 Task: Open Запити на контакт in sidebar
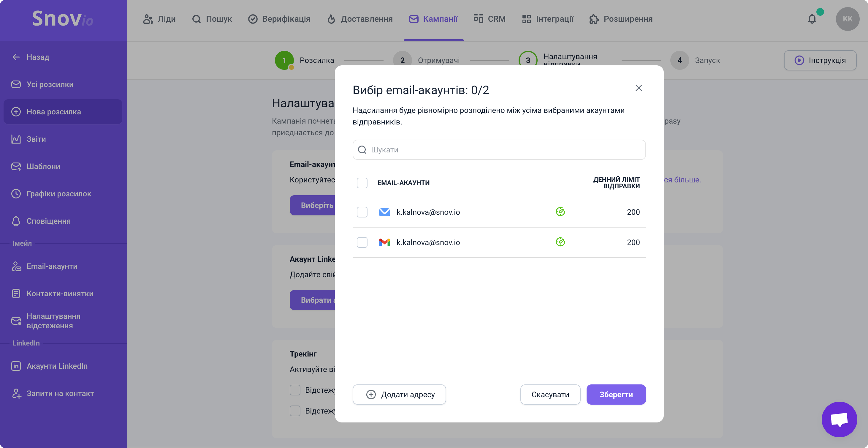63,393
